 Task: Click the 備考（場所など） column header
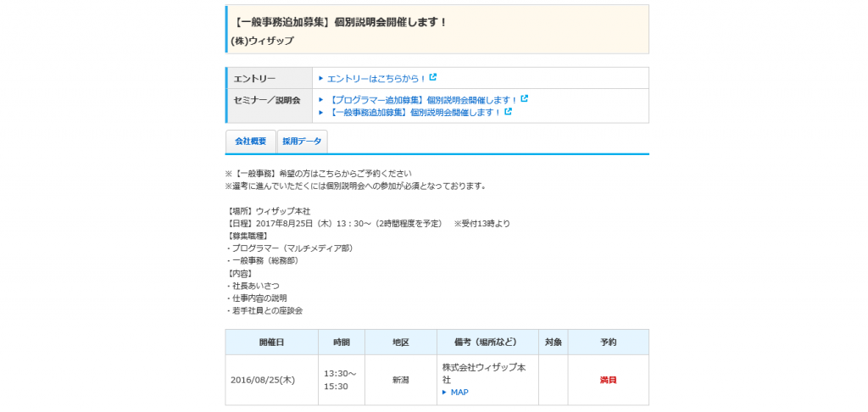click(487, 342)
